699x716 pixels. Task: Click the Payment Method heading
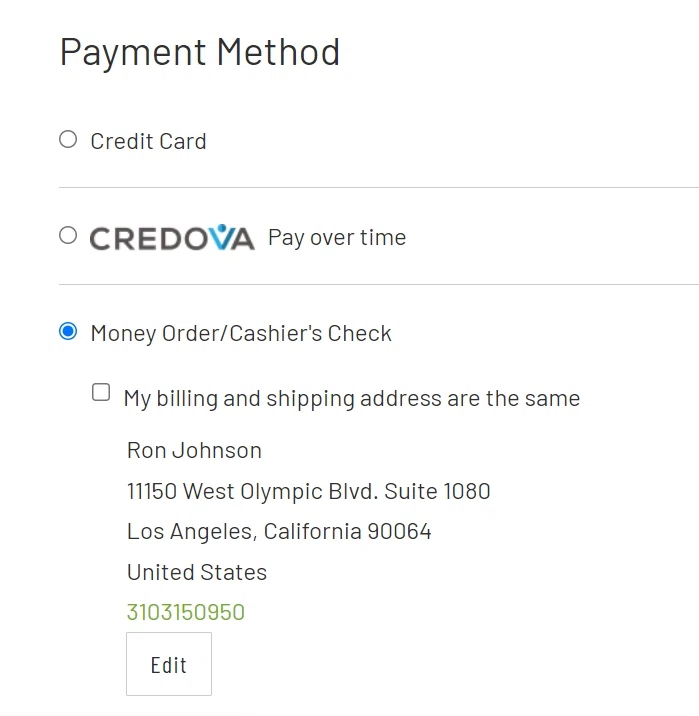coord(200,52)
